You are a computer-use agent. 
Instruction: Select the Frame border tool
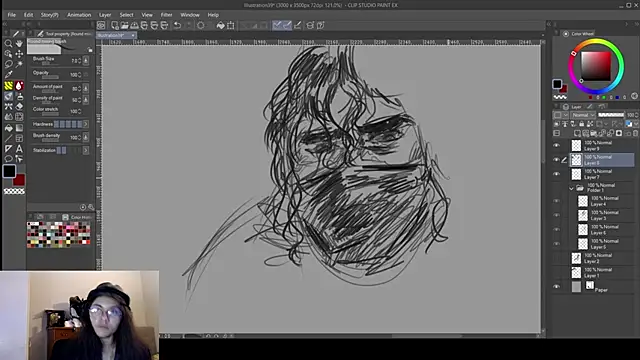coord(19,138)
